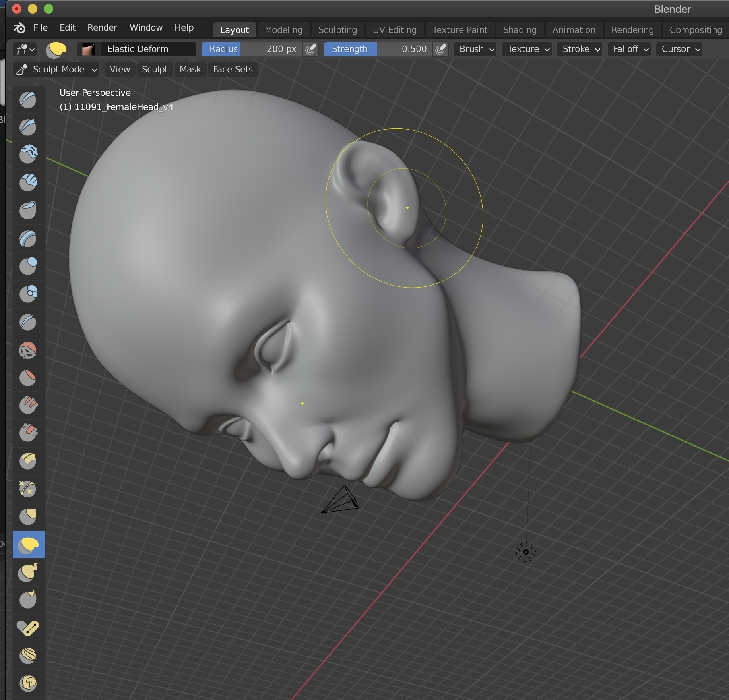Viewport: 729px width, 700px height.
Task: Open the Face Sets menu
Action: (x=233, y=70)
